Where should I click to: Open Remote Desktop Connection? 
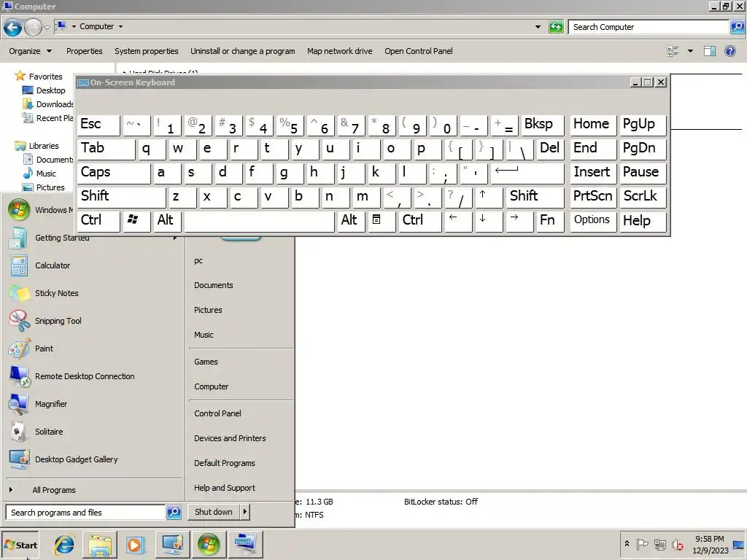[x=85, y=376]
